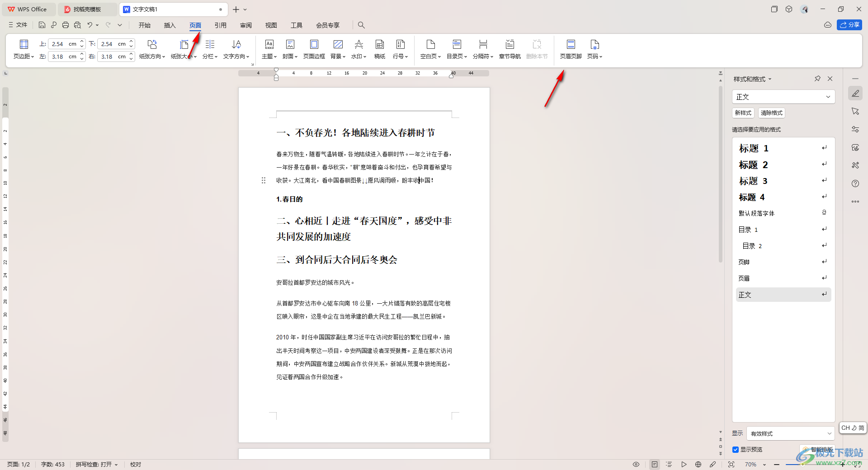The width and height of the screenshot is (868, 470).
Task: Open 页面边框 page border settings
Action: click(x=314, y=49)
